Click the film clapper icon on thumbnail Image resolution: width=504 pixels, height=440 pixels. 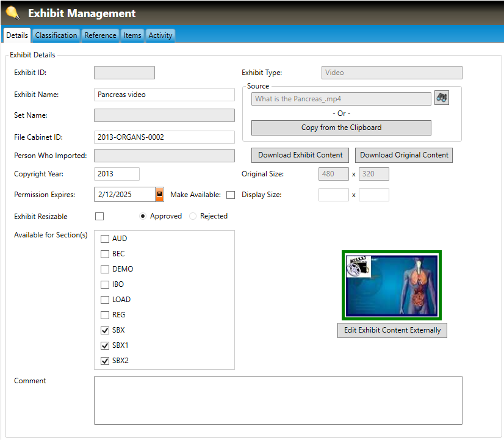click(358, 267)
